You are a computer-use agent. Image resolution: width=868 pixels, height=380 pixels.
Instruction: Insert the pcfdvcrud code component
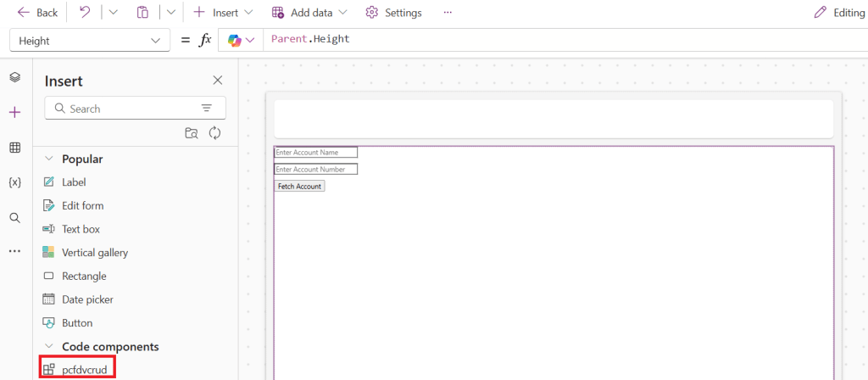pyautogui.click(x=84, y=370)
